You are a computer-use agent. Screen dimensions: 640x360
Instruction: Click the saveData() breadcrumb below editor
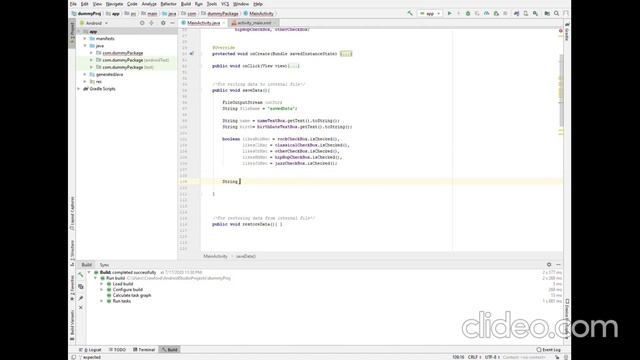point(245,256)
